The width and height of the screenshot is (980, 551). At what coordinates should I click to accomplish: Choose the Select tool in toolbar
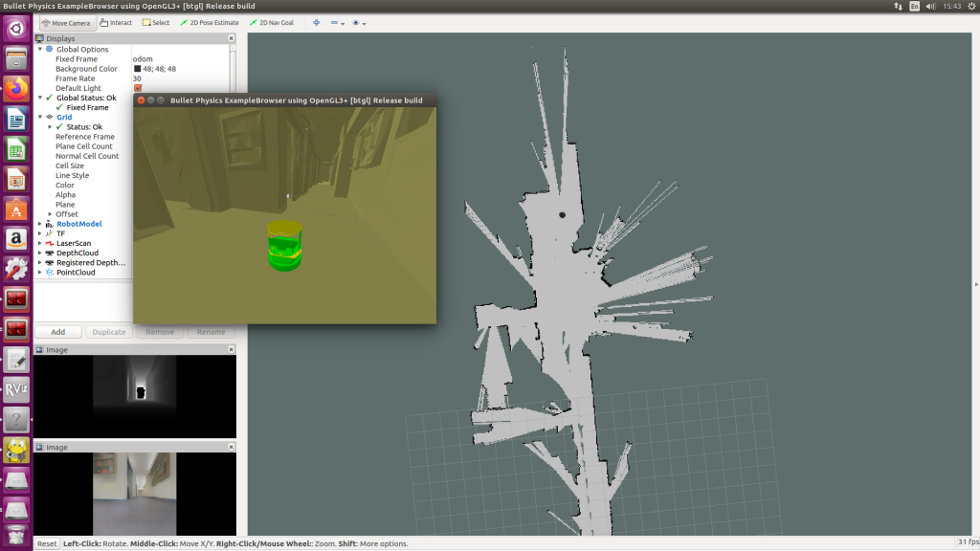click(x=156, y=23)
